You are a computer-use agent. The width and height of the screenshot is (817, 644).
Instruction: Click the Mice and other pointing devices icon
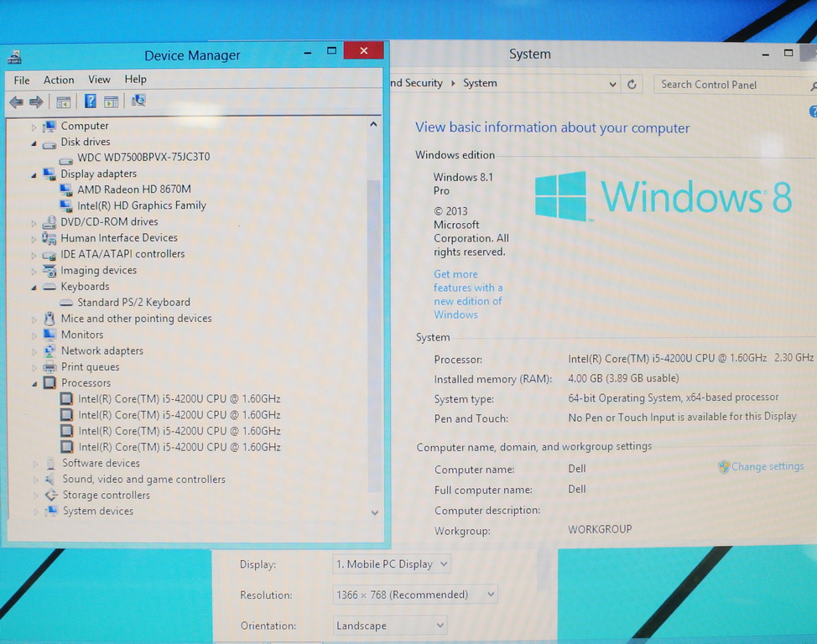click(49, 319)
